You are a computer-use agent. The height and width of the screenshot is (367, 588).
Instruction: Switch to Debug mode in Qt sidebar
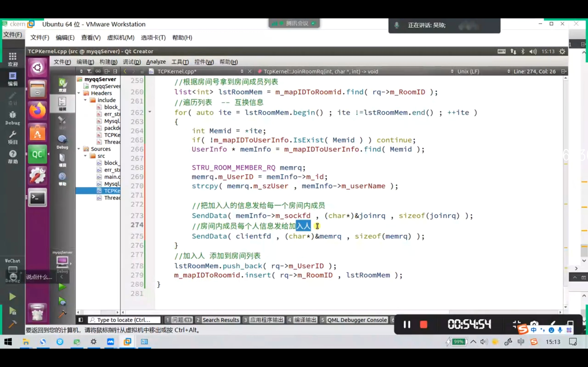pyautogui.click(x=62, y=142)
